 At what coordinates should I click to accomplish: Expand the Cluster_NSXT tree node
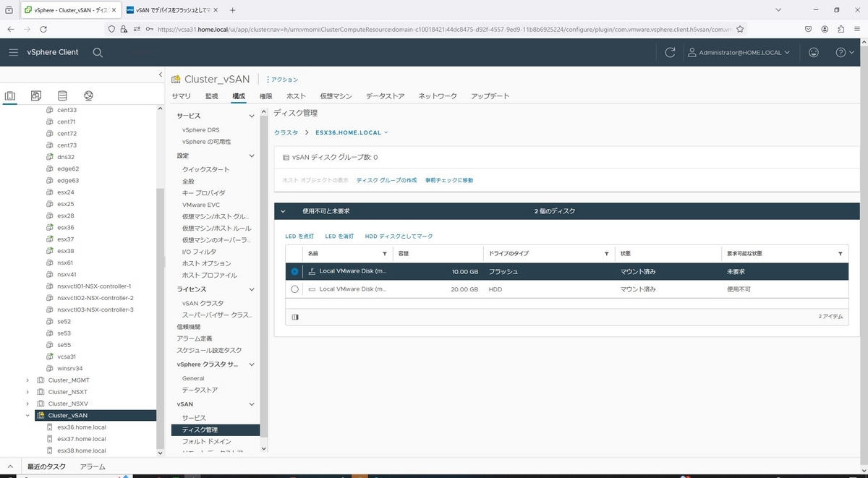click(27, 392)
